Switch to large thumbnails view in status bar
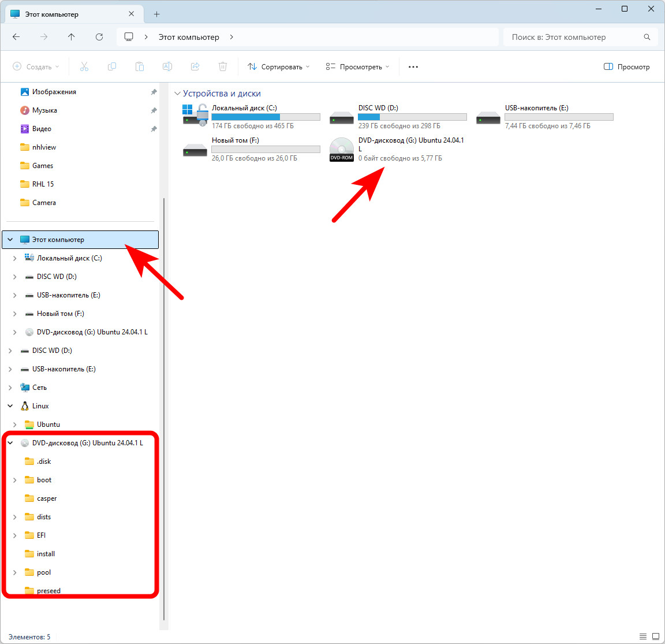The image size is (665, 644). tap(656, 636)
